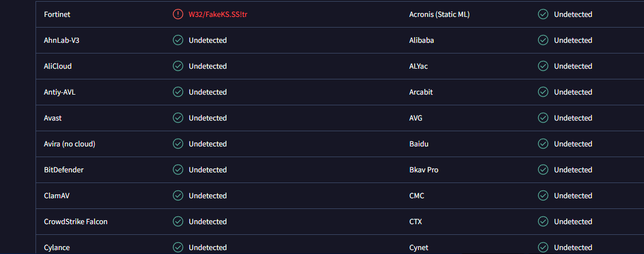Click the ALYac vendor name
The height and width of the screenshot is (254, 644).
419,66
